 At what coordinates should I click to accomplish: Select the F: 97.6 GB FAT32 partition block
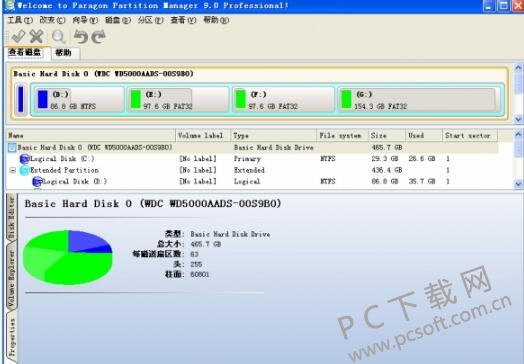(x=283, y=100)
